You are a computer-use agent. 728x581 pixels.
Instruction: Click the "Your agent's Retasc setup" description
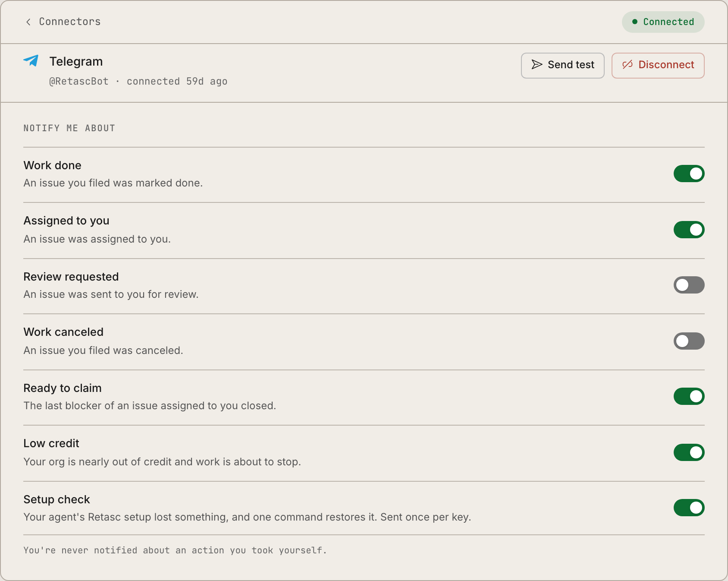pyautogui.click(x=247, y=517)
